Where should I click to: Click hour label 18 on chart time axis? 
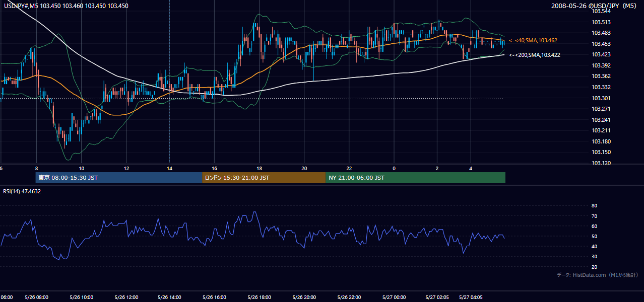(259, 168)
